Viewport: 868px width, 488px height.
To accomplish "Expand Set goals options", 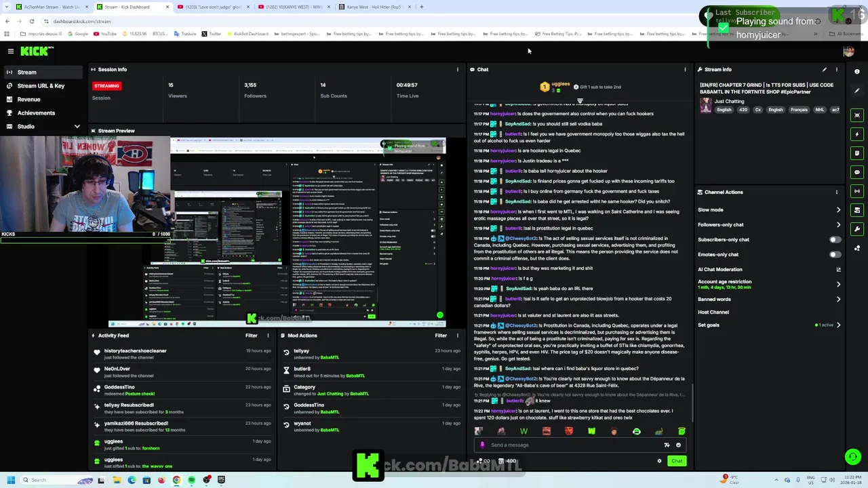I will click(838, 325).
